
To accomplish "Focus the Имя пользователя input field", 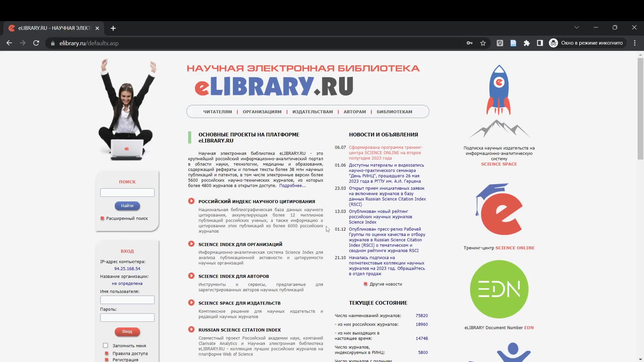I will click(127, 300).
